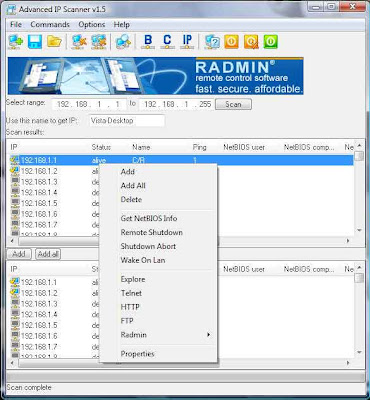Open the Commands menu
370x400 pixels.
point(50,25)
